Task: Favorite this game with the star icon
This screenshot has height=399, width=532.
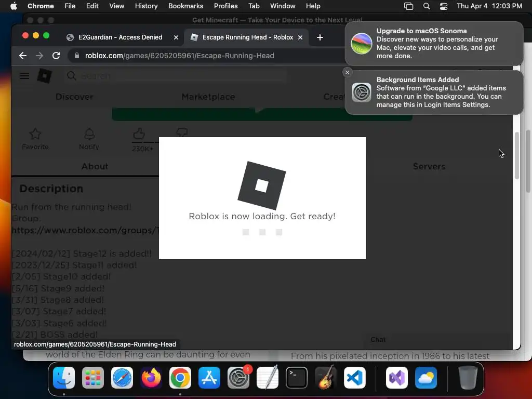Action: (35, 134)
